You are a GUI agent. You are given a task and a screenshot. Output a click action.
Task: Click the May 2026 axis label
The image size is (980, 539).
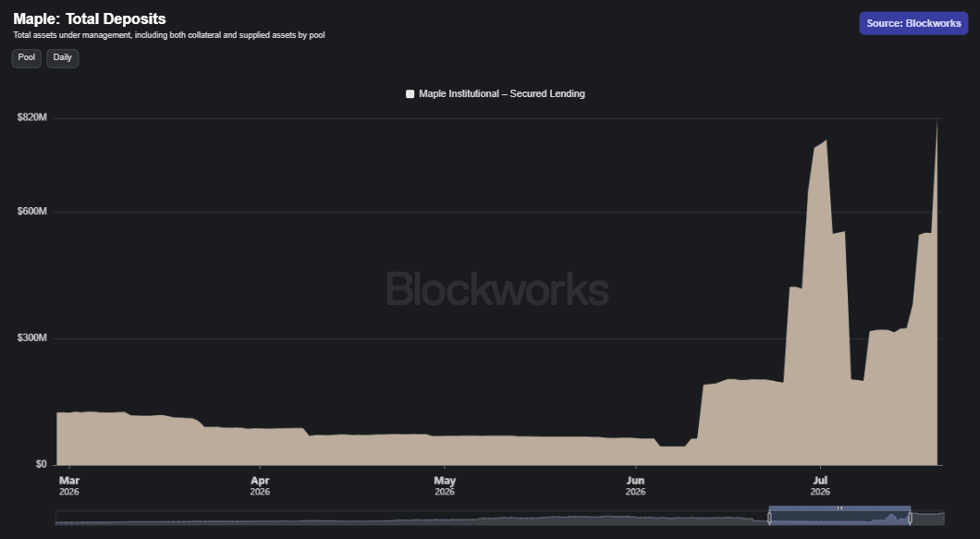pos(445,486)
